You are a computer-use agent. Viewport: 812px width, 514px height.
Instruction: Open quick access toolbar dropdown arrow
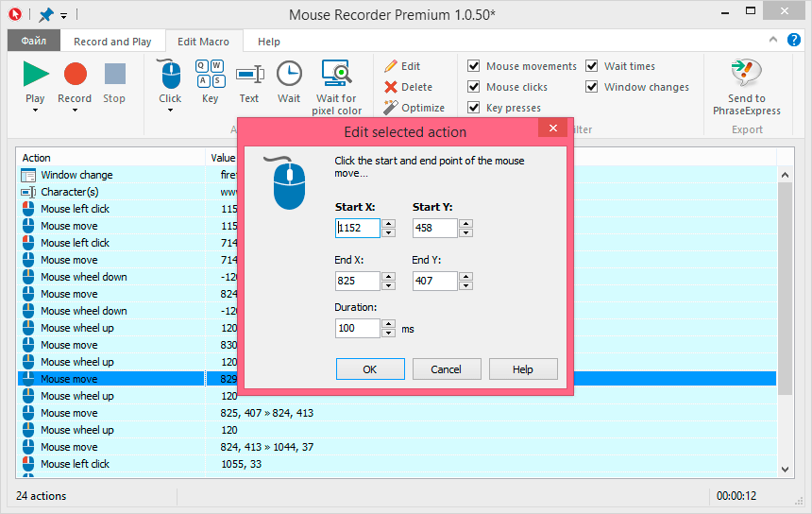pyautogui.click(x=63, y=16)
